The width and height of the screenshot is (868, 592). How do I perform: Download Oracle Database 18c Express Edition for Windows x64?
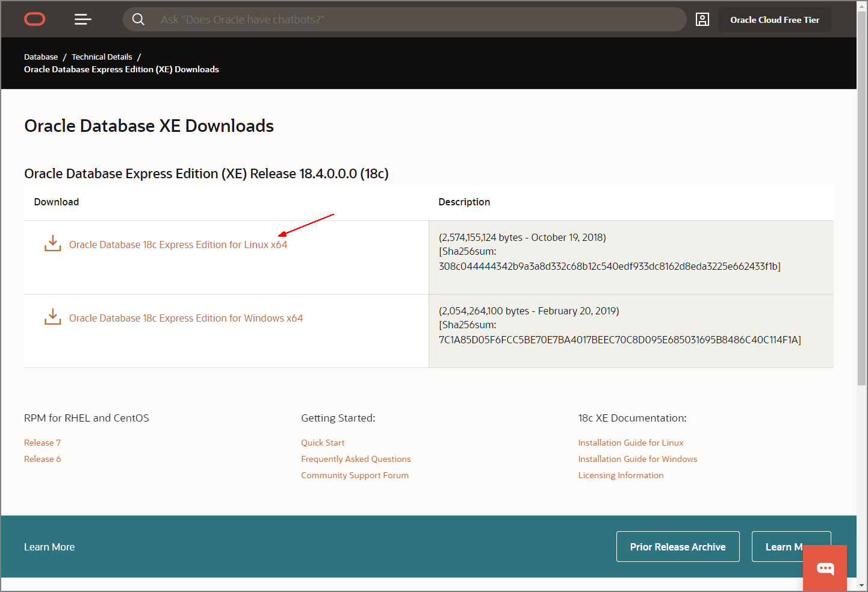(x=186, y=318)
